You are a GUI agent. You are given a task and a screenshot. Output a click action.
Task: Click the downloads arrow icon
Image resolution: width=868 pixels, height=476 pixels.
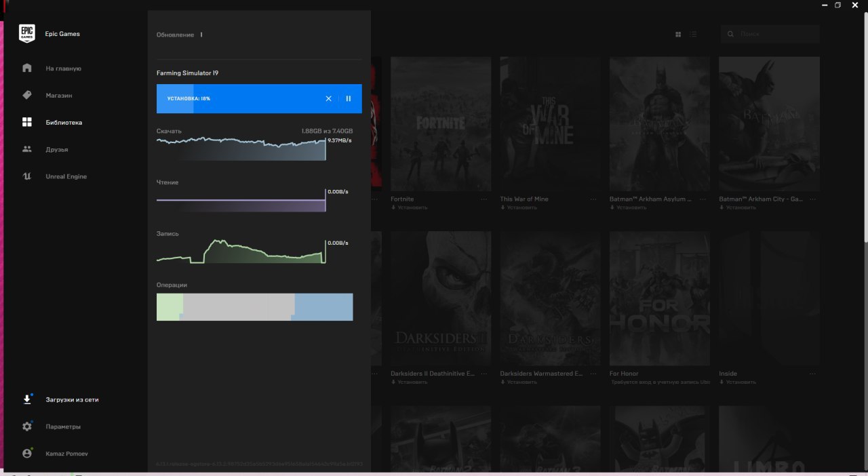[27, 399]
